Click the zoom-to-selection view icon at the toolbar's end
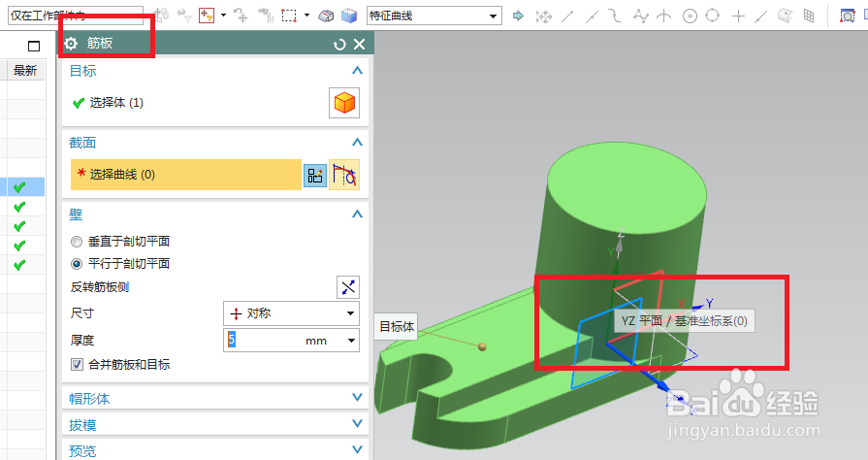Image resolution: width=868 pixels, height=460 pixels. [847, 16]
